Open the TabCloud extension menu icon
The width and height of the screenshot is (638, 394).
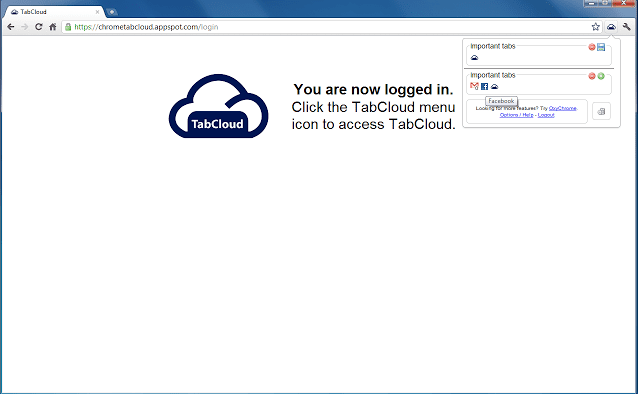pos(611,27)
